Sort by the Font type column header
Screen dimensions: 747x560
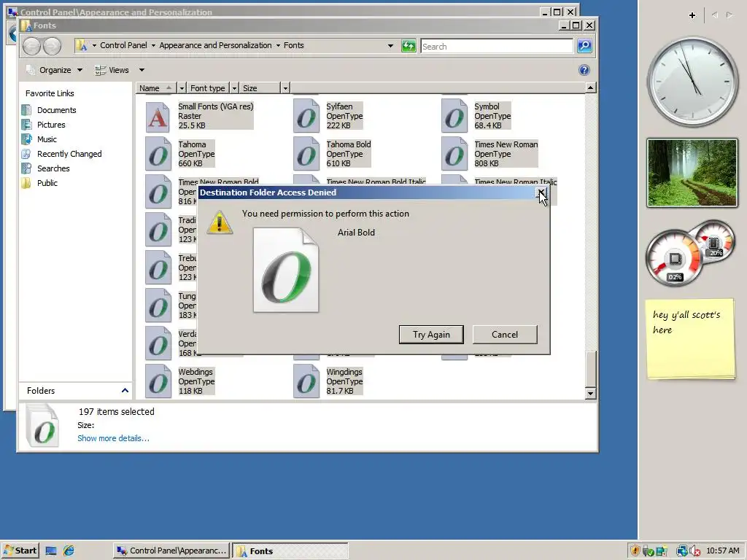pyautogui.click(x=208, y=88)
